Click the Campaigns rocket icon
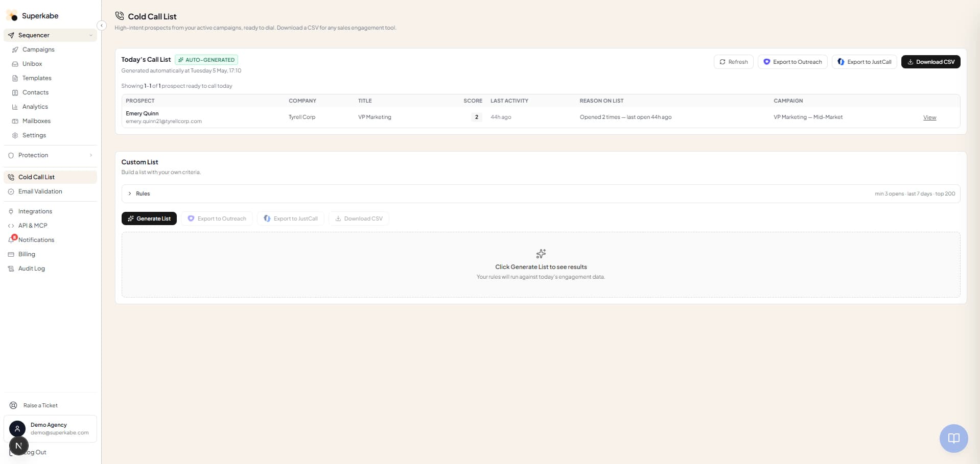 (15, 50)
